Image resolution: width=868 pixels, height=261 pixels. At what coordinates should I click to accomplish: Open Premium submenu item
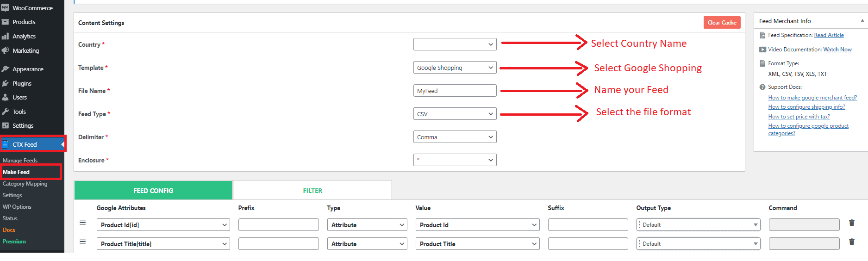click(x=14, y=242)
